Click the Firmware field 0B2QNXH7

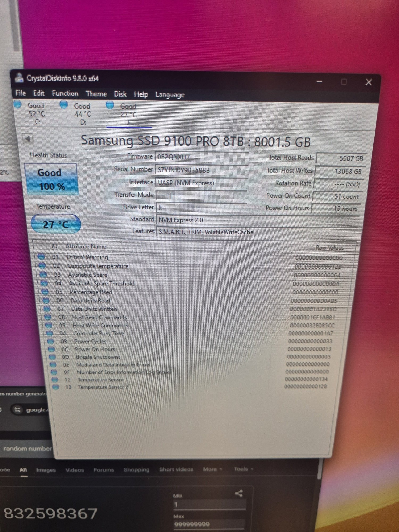click(202, 157)
